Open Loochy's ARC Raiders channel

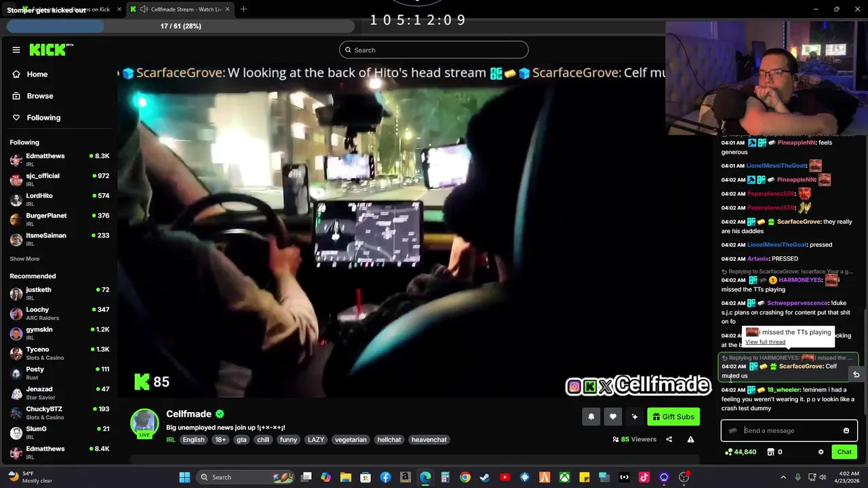point(59,313)
